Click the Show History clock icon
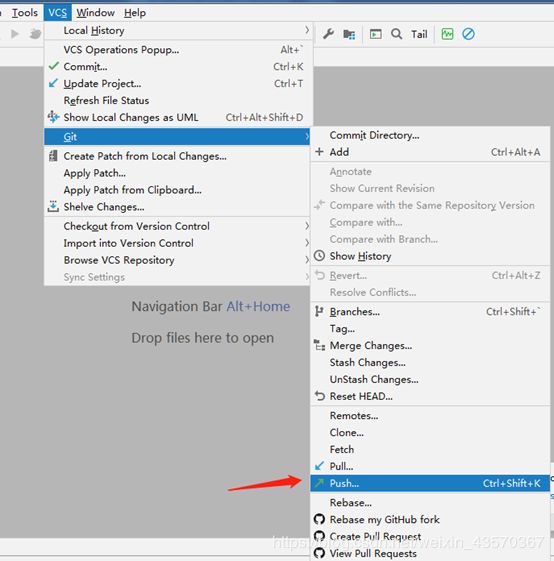The height and width of the screenshot is (561, 554). coord(319,255)
